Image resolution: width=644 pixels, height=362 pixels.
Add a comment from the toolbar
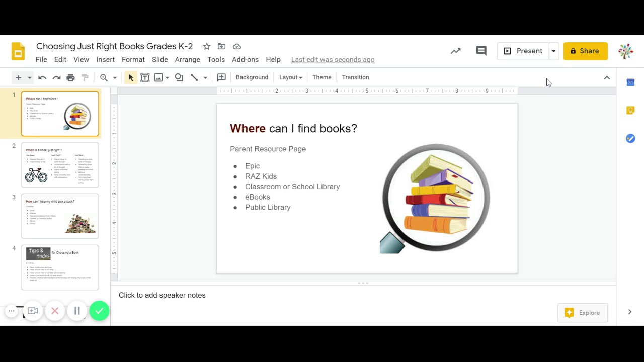(221, 77)
